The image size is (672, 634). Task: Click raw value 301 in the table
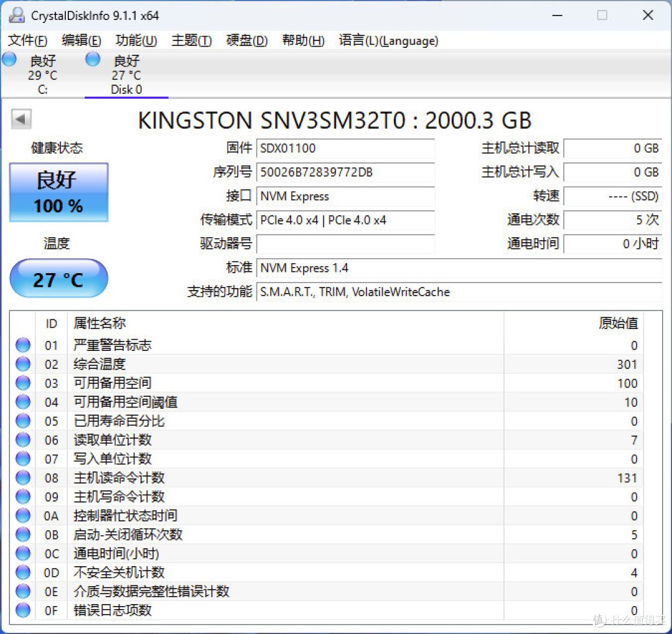[627, 365]
